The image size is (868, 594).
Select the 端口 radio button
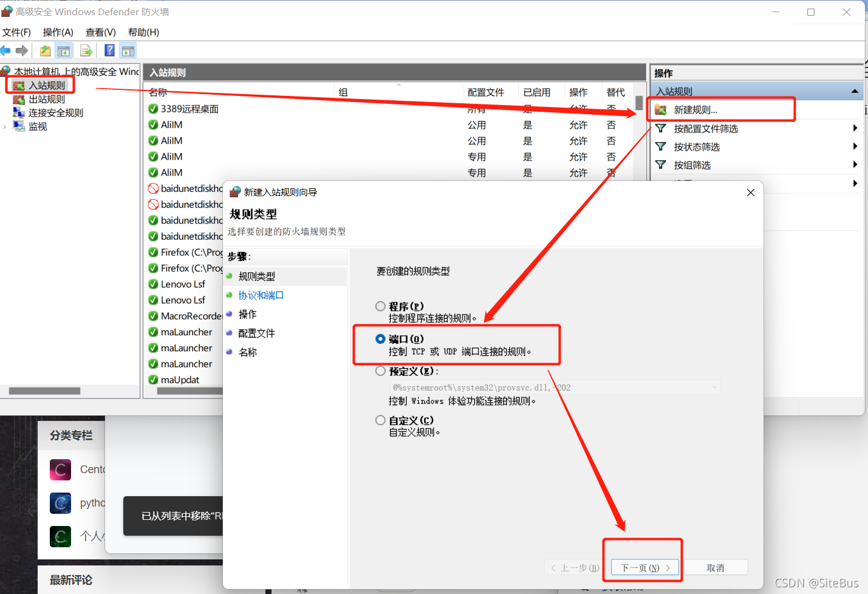tap(380, 340)
